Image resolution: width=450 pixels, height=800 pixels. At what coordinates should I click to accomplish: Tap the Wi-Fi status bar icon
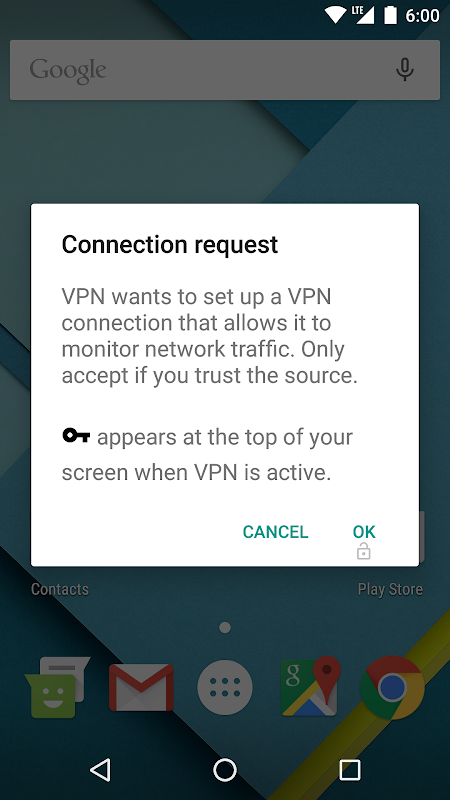335,15
